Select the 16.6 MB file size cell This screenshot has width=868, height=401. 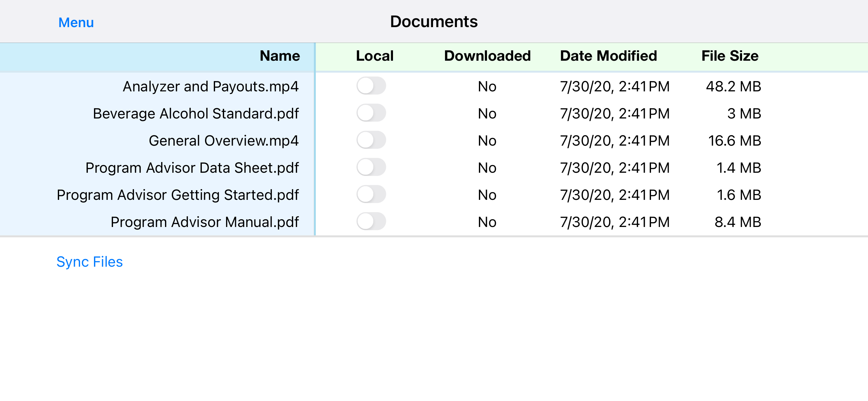pos(735,141)
